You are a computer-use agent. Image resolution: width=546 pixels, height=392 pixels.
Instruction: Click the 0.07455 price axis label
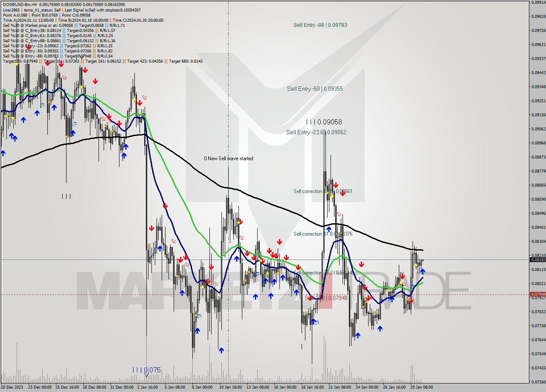coord(539,368)
